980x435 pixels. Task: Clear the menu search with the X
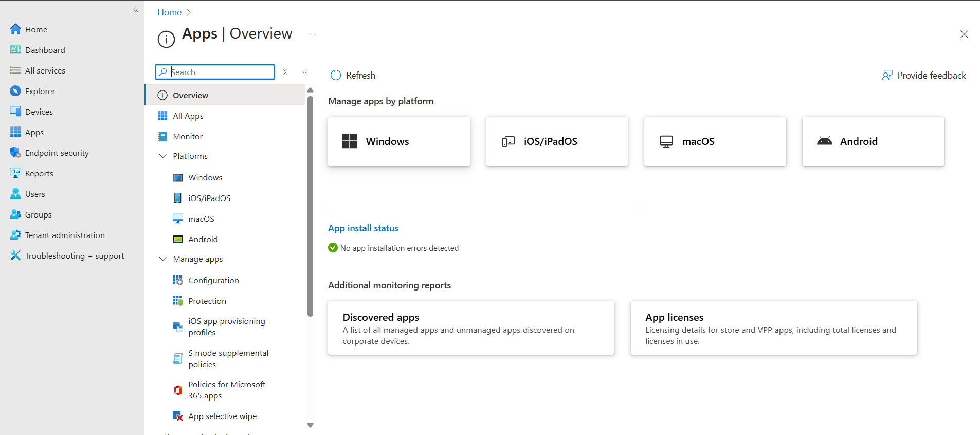point(285,72)
